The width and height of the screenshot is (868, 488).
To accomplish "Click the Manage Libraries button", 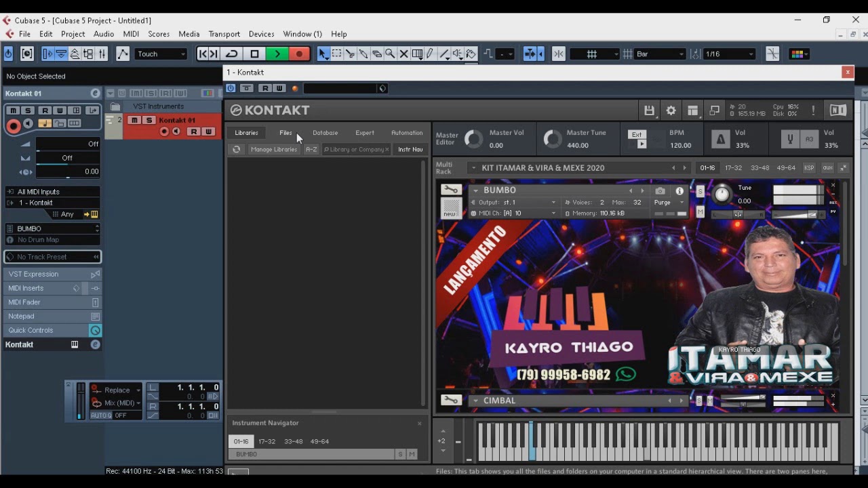I will (x=273, y=149).
